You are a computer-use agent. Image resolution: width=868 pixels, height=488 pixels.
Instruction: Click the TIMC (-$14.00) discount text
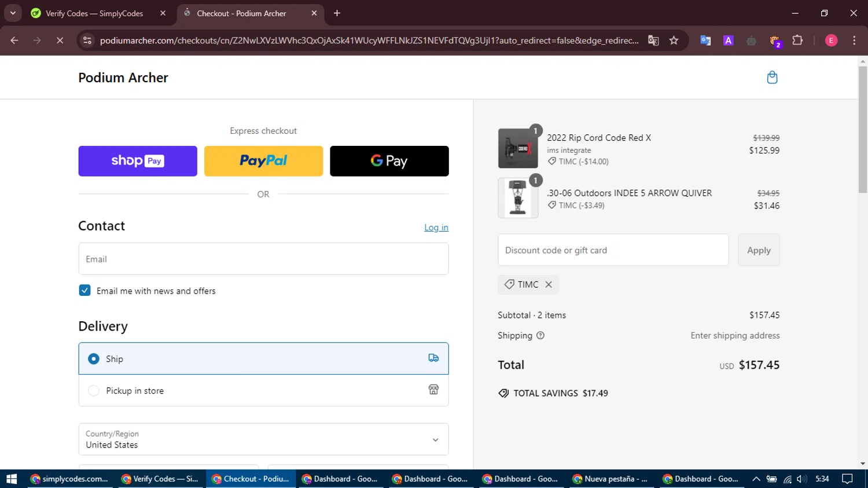pyautogui.click(x=583, y=162)
